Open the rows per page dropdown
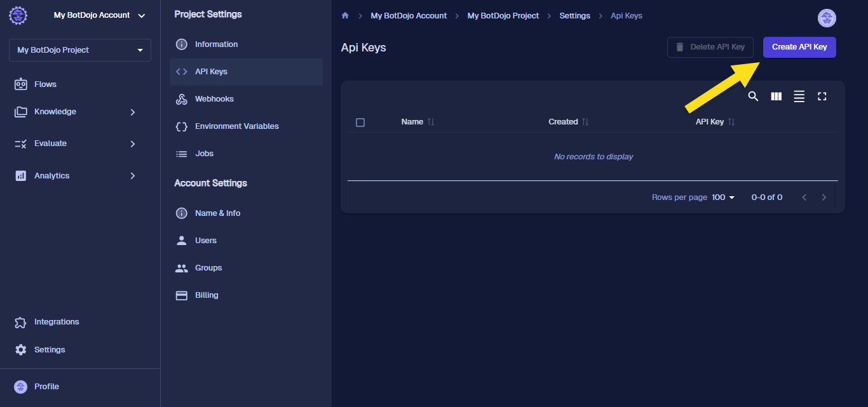The height and width of the screenshot is (407, 868). coord(723,197)
